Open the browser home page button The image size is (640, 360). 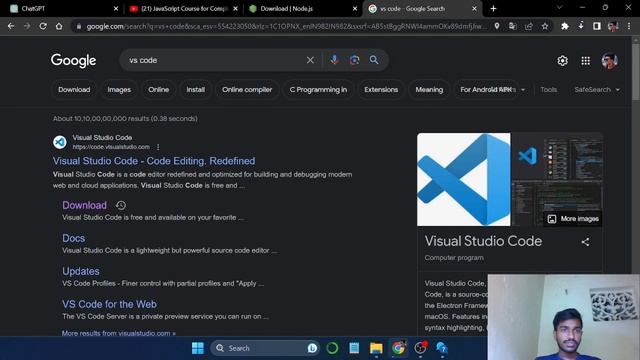[x=59, y=26]
